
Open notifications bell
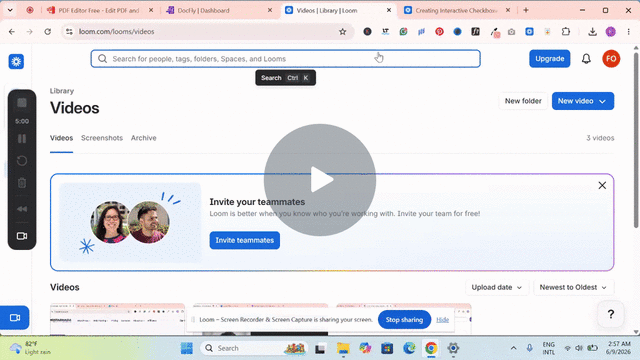tap(586, 59)
